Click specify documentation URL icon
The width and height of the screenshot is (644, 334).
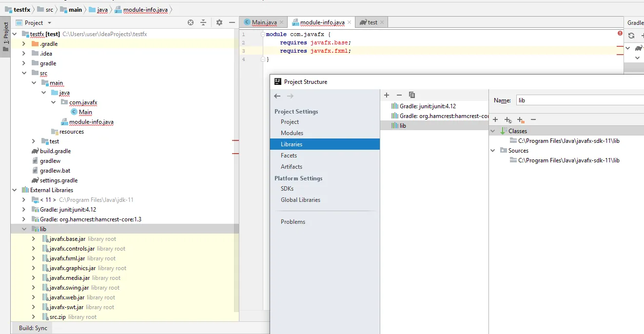[x=508, y=119]
